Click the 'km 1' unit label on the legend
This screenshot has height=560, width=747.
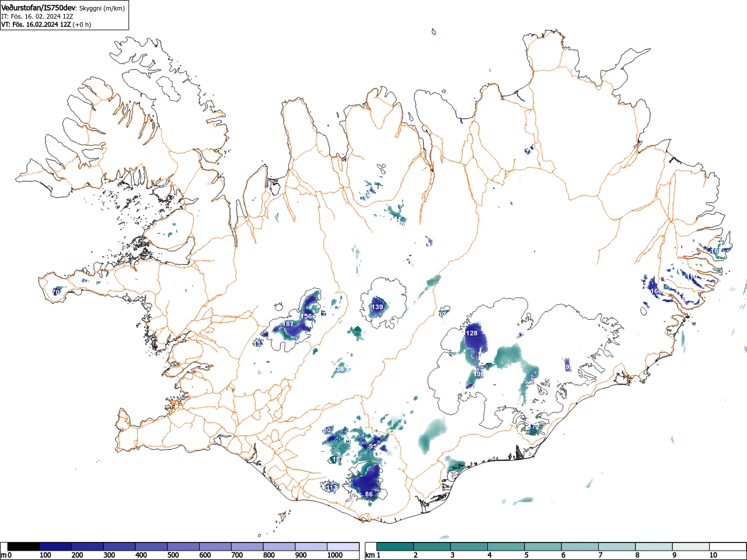(373, 555)
